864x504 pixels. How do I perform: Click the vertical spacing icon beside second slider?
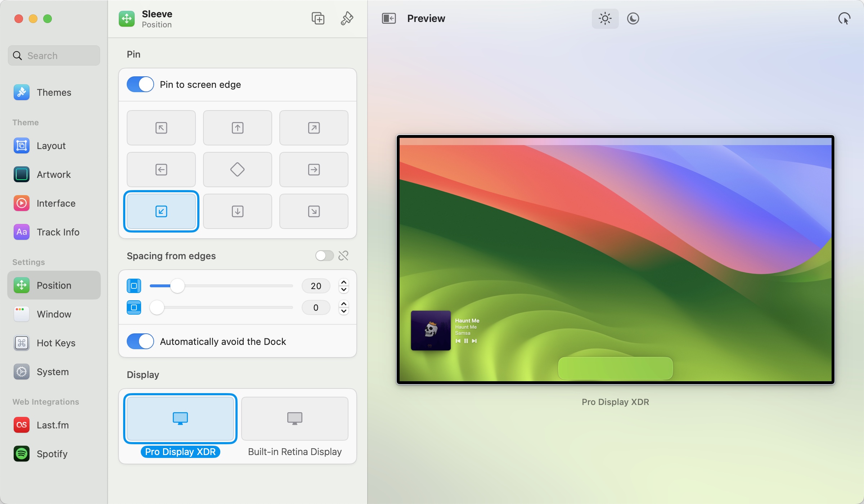pos(134,307)
